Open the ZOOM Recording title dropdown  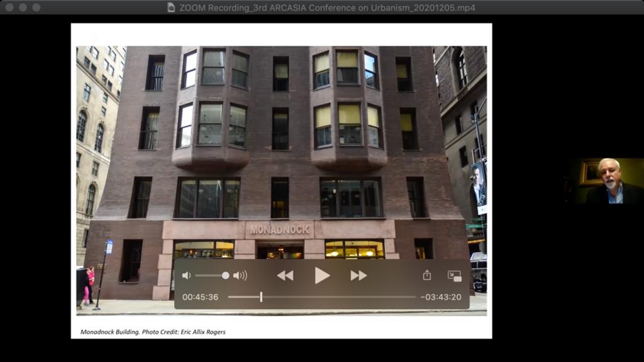coord(327,8)
